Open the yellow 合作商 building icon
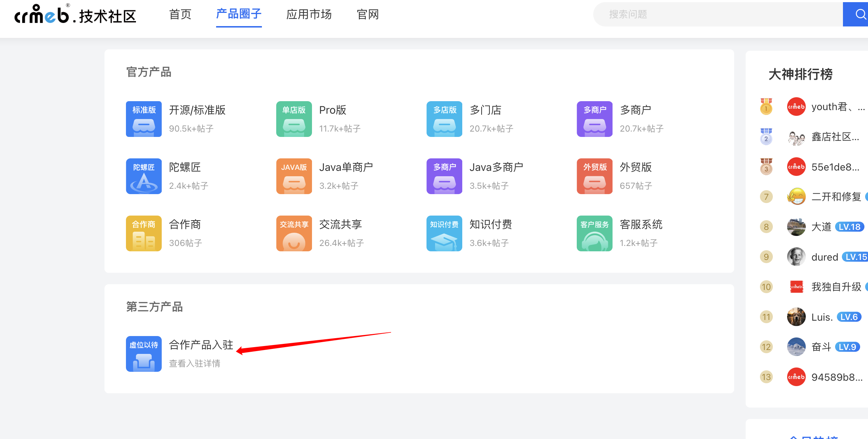 coord(144,233)
